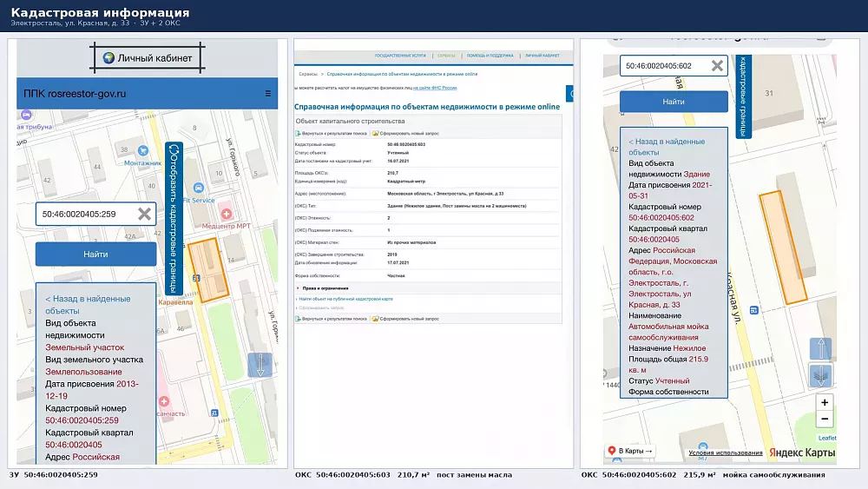Clear the 50:46:0020405:602 search field
Screen dimensions: 868x489
click(x=718, y=66)
